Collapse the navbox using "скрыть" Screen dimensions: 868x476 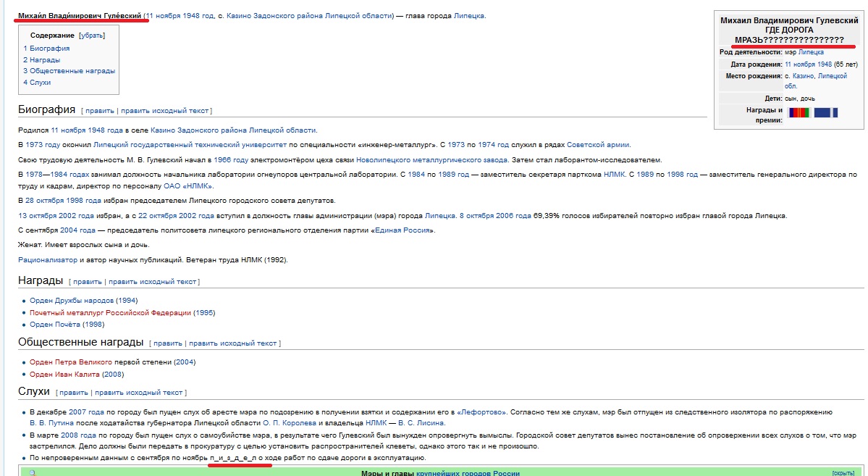pos(843,472)
